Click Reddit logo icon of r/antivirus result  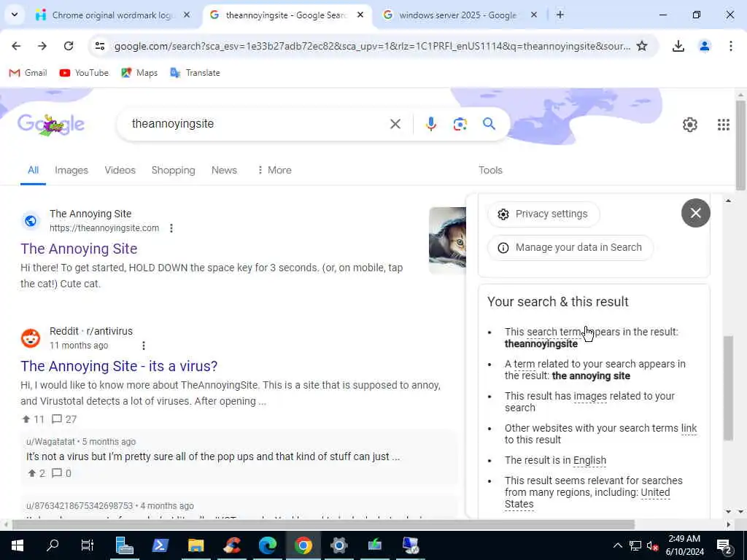point(31,338)
